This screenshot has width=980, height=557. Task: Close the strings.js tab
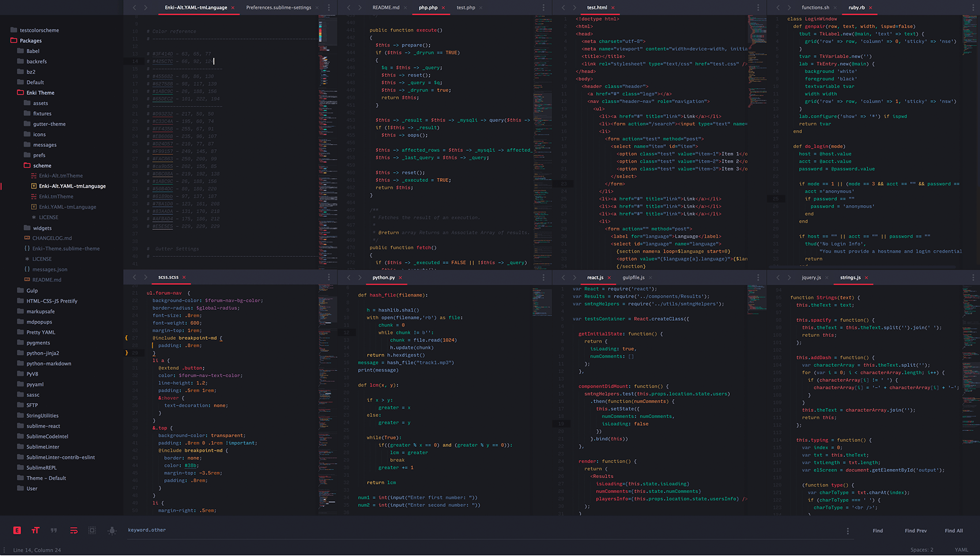866,278
